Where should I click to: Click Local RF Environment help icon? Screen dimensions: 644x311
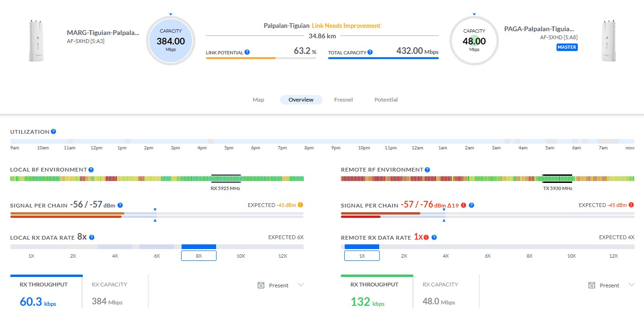pyautogui.click(x=91, y=170)
